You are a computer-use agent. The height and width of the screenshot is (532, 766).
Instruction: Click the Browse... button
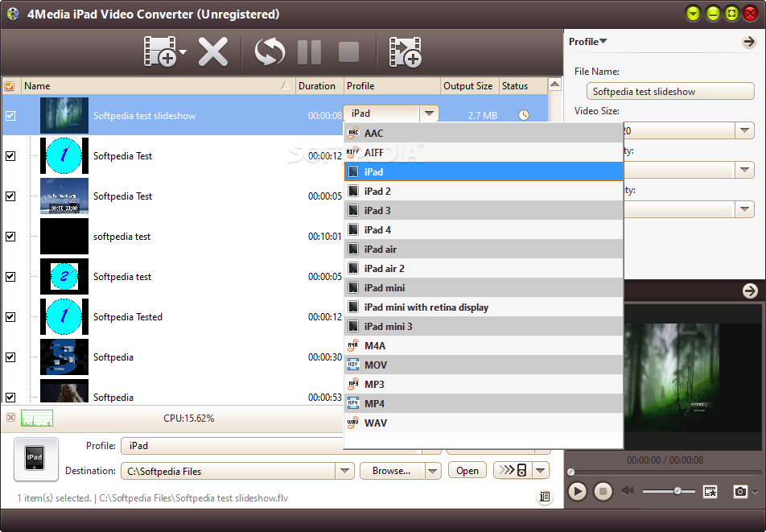[x=392, y=471]
